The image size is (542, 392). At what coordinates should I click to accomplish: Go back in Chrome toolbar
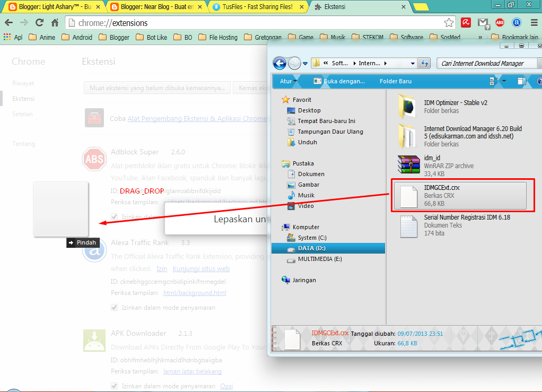[x=8, y=23]
